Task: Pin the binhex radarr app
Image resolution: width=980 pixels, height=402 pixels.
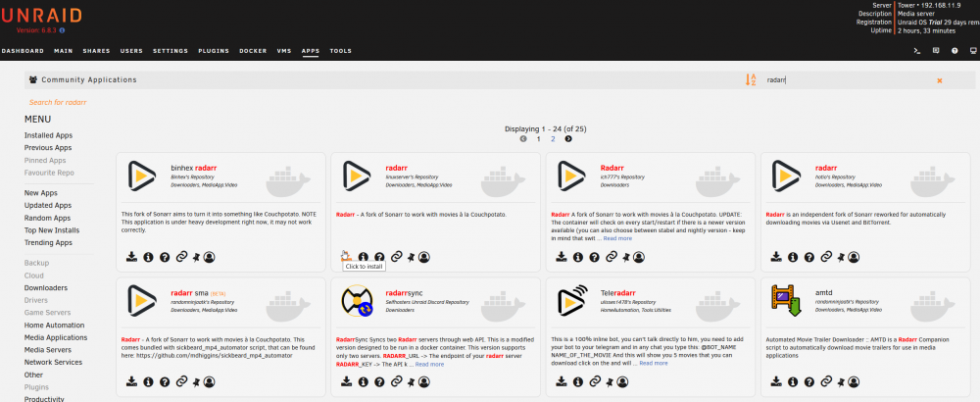Action: click(x=196, y=257)
